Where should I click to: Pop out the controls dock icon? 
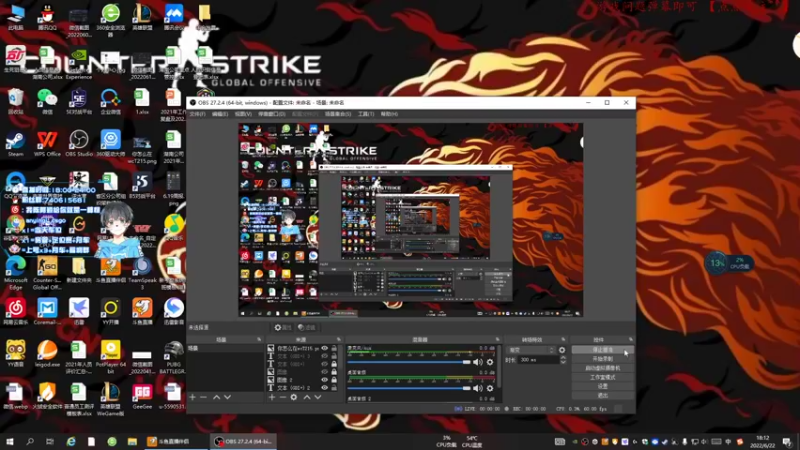coord(631,340)
